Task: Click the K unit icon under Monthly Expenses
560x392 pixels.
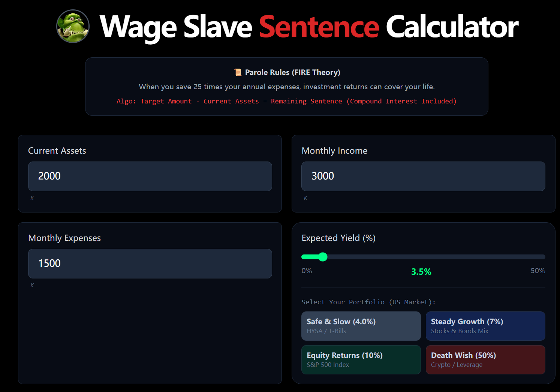Action: pyautogui.click(x=32, y=285)
